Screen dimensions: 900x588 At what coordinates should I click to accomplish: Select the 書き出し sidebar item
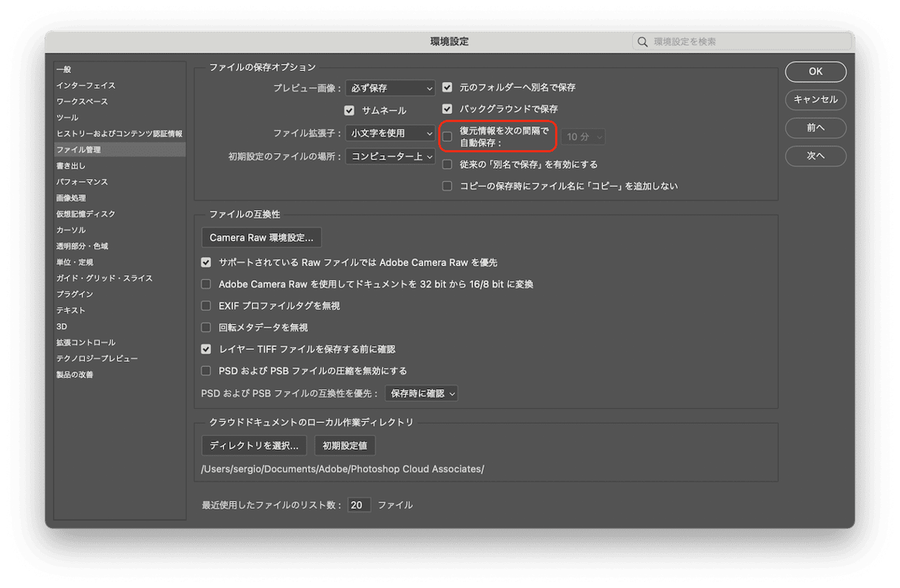click(71, 166)
